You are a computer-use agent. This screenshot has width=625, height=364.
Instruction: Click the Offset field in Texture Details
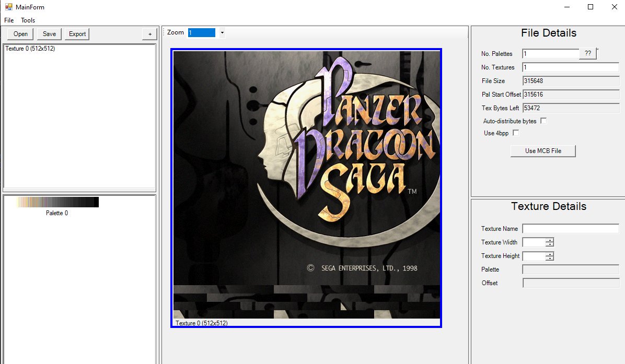571,283
